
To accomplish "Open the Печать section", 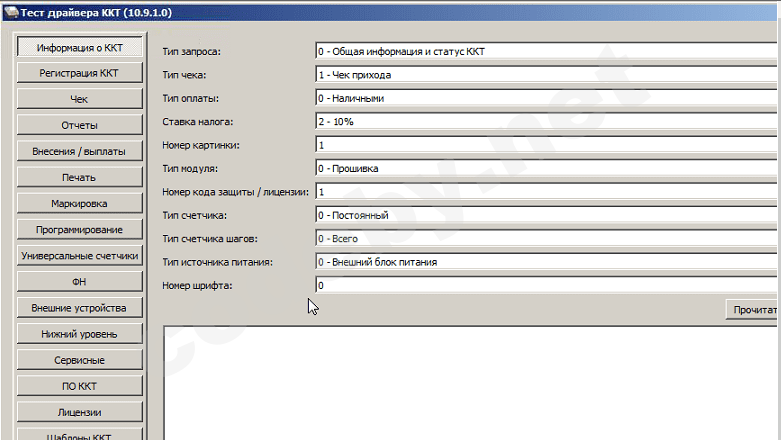I will coord(80,177).
